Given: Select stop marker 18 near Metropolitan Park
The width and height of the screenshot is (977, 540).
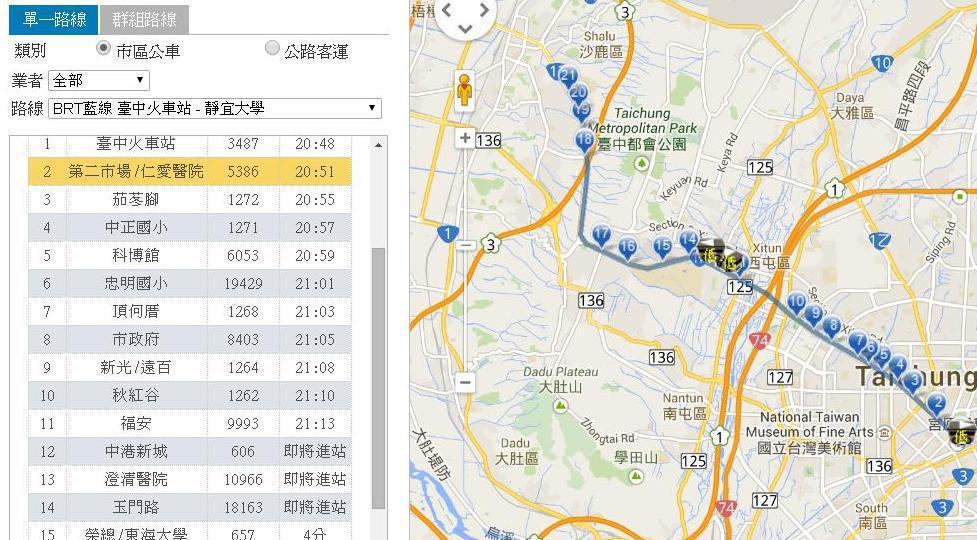Looking at the screenshot, I should (585, 141).
